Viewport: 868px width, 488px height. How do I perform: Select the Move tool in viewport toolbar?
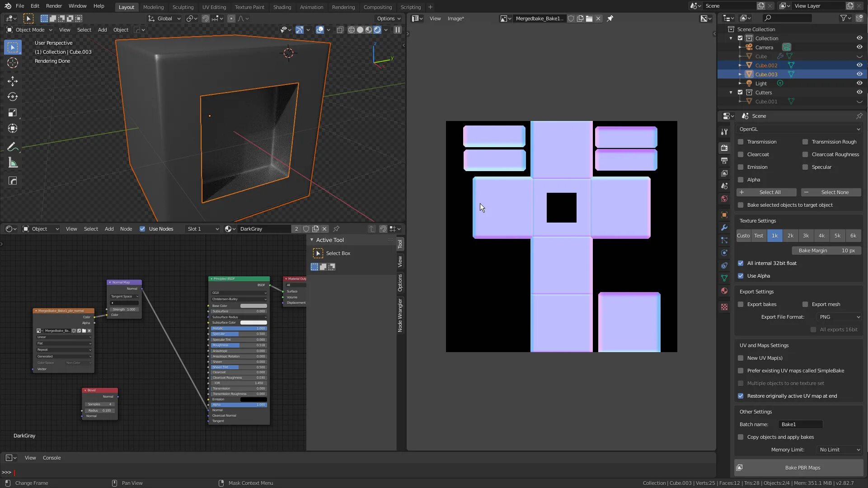point(13,81)
